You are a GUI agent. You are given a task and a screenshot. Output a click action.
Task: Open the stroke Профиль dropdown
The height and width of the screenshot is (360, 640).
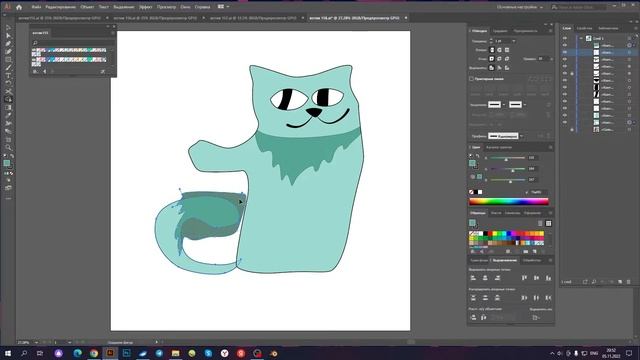522,136
